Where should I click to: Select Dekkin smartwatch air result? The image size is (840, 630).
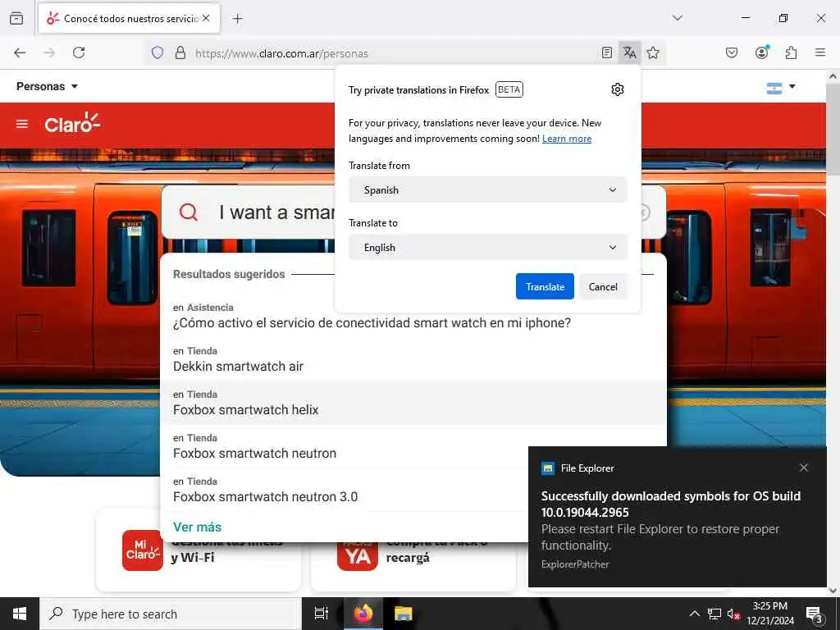click(x=413, y=359)
